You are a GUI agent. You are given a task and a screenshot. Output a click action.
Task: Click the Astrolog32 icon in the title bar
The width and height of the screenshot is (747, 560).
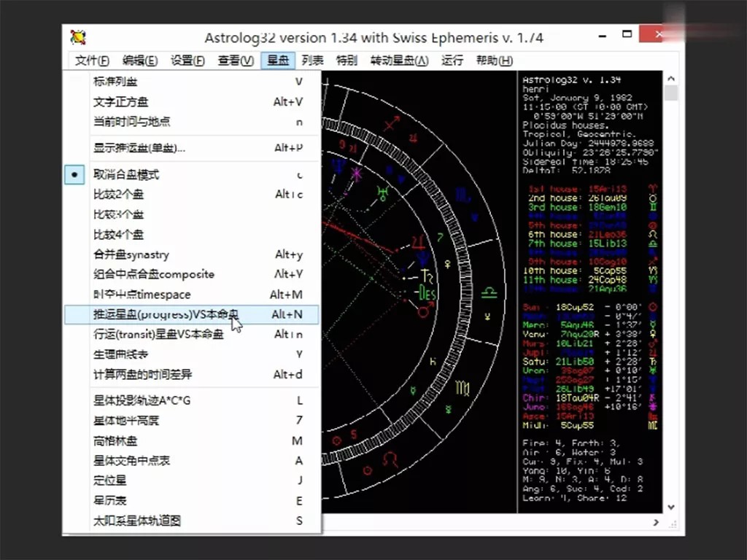coord(77,36)
